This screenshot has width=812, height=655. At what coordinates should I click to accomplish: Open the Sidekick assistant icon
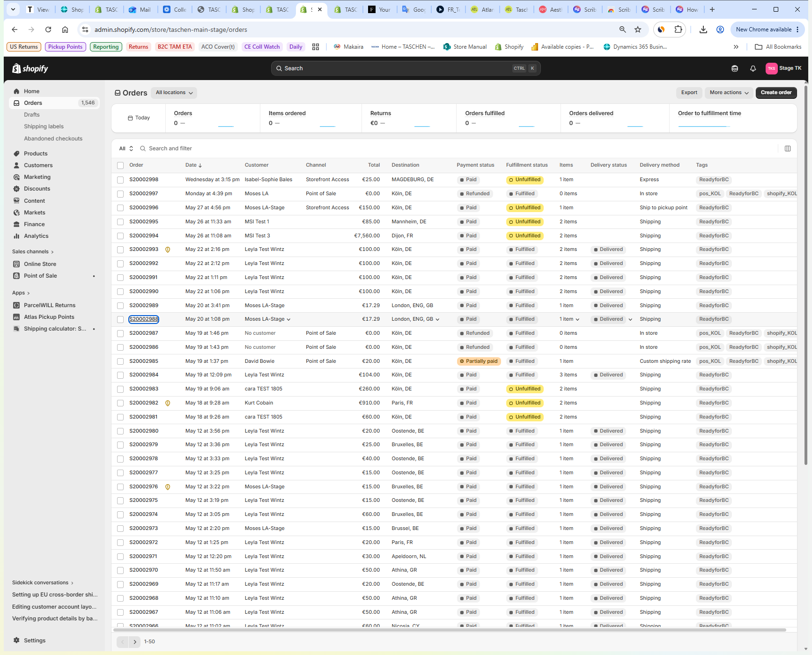point(735,68)
